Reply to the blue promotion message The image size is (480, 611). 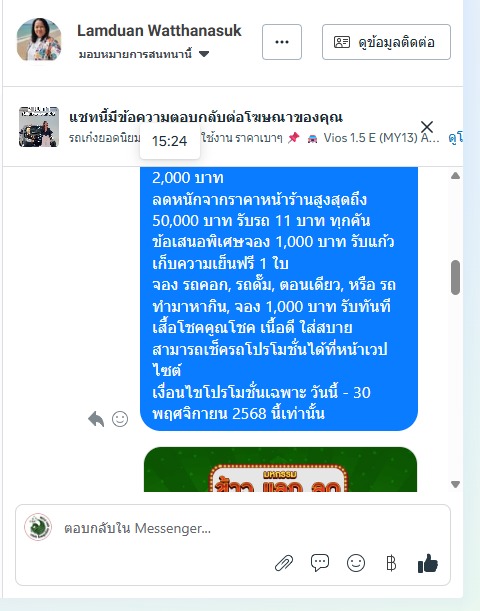96,419
